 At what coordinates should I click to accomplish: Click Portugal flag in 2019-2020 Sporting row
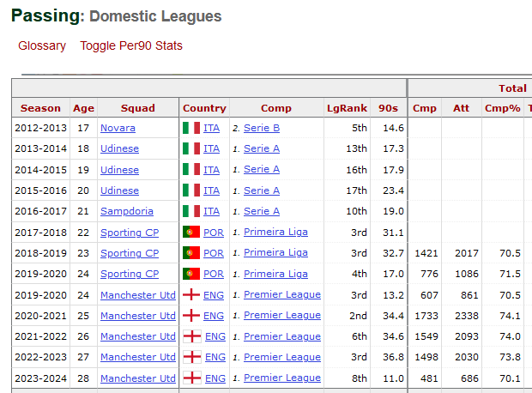coord(191,274)
